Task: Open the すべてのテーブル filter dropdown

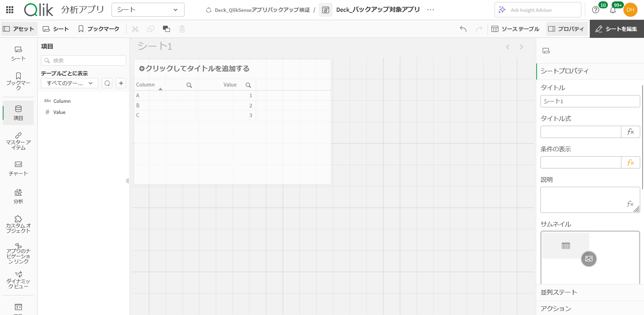Action: (x=69, y=83)
